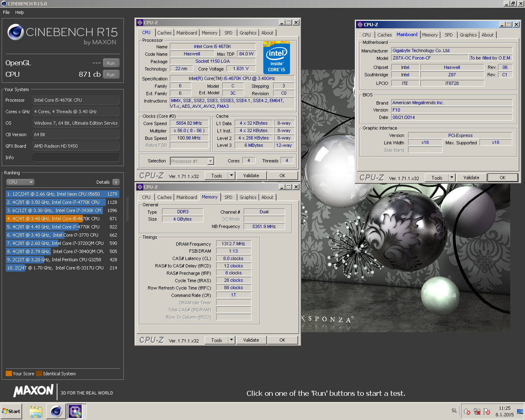Switch to Memory tab in Mainboard window
This screenshot has width=525, height=420.
pyautogui.click(x=430, y=35)
